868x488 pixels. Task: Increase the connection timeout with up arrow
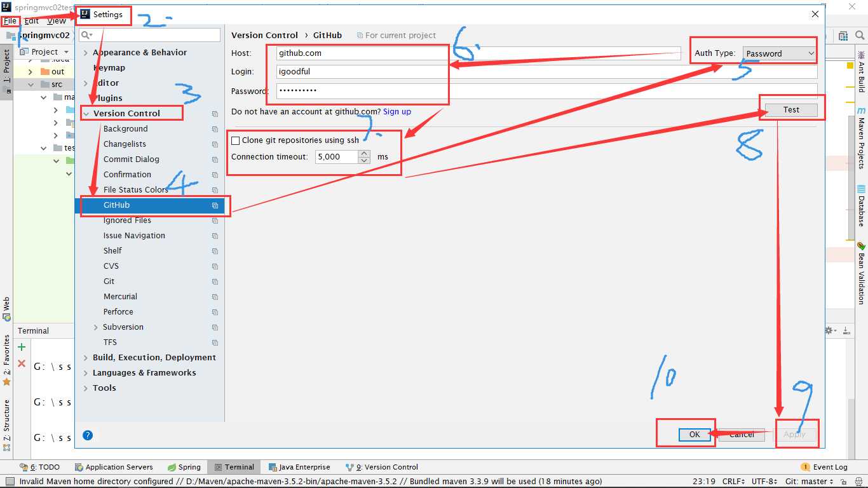coord(364,153)
